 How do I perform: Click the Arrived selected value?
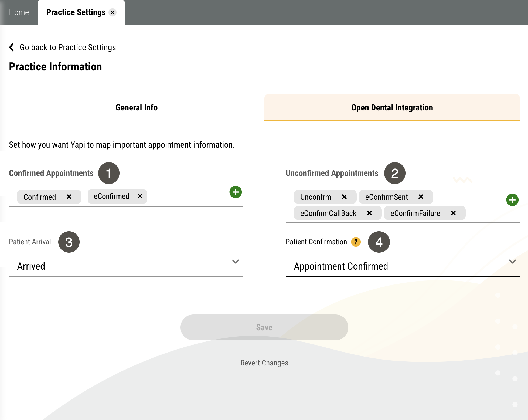click(31, 266)
